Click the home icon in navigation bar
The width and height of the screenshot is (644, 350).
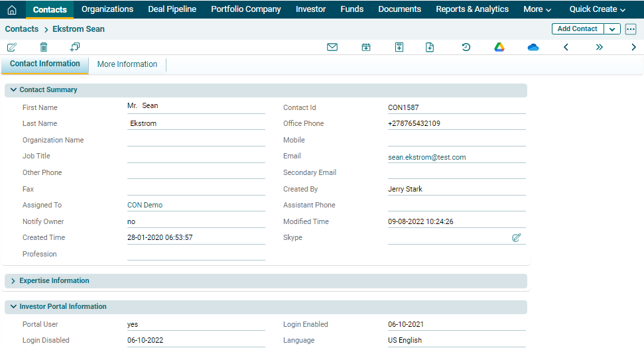click(12, 9)
